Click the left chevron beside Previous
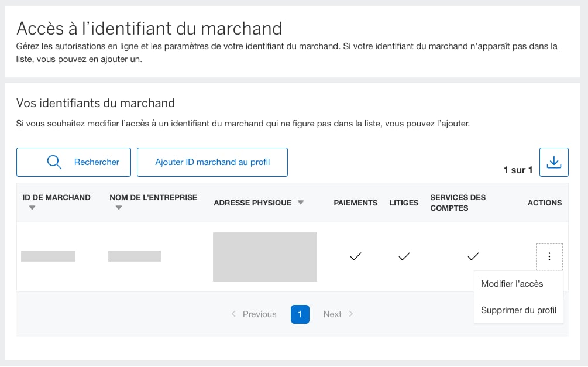The image size is (588, 367). click(x=233, y=314)
